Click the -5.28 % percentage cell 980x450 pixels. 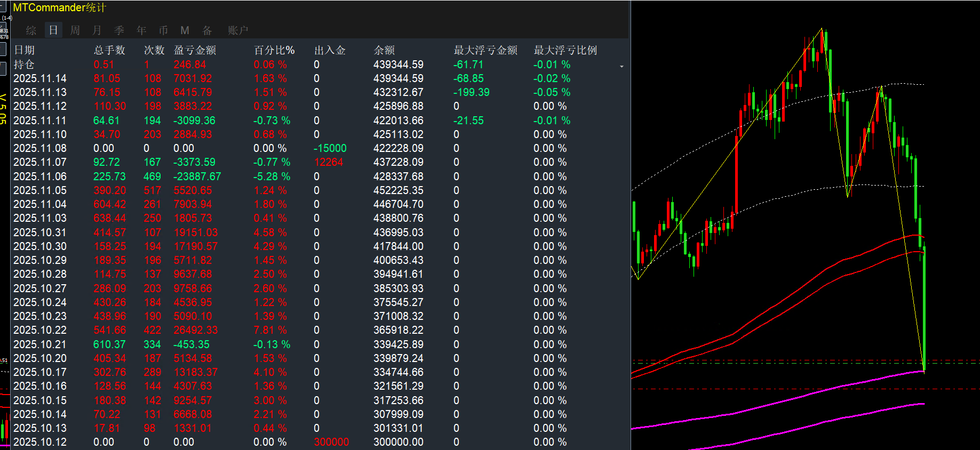[x=272, y=176]
